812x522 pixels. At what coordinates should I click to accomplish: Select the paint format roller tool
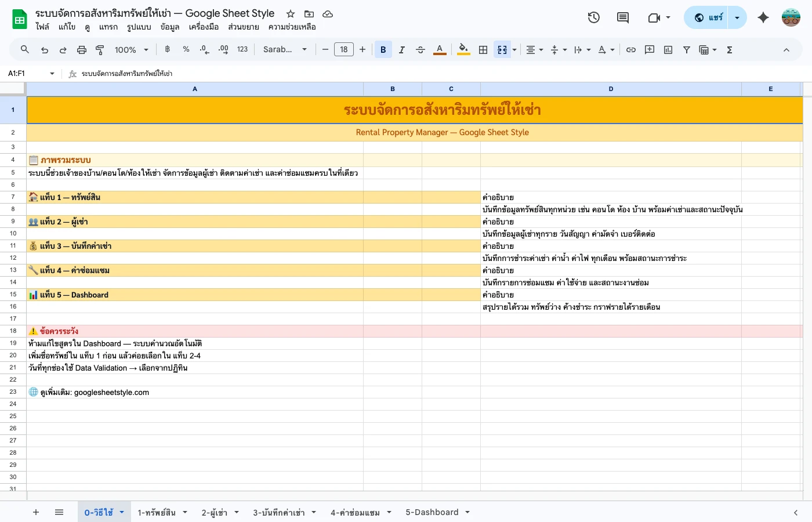(x=100, y=50)
